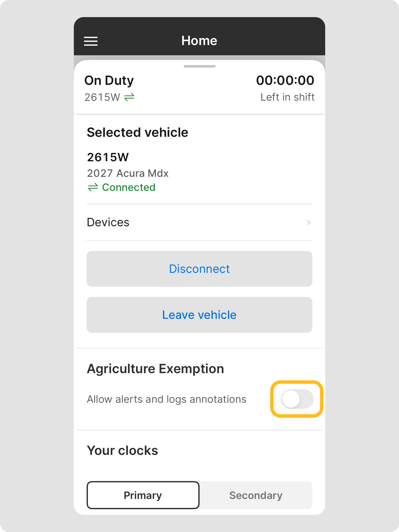Click the green sync arrows beside On Duty's 2615W
This screenshot has width=399, height=532.
pyautogui.click(x=129, y=97)
